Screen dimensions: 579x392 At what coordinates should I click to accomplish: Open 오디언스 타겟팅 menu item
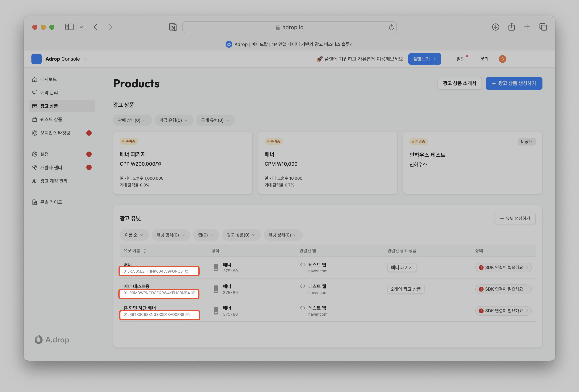click(x=55, y=133)
